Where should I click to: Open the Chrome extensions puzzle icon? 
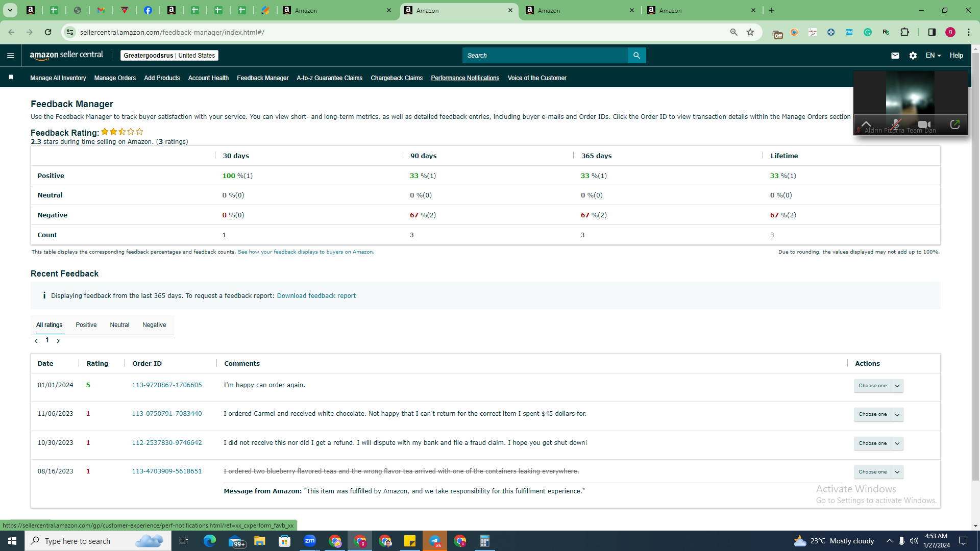tap(904, 32)
